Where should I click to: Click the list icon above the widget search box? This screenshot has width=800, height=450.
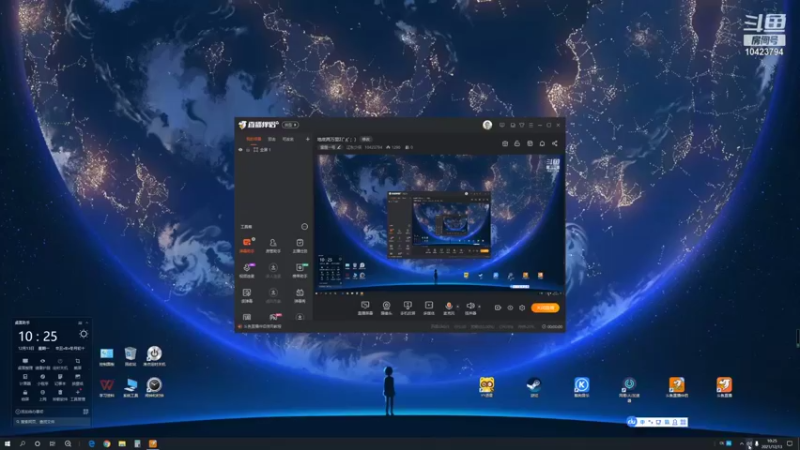[85, 411]
